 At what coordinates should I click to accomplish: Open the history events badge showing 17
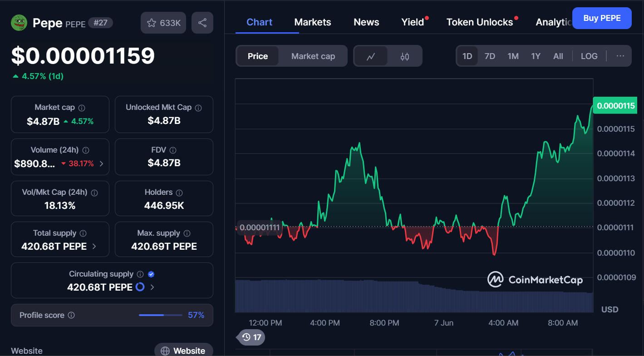click(x=252, y=337)
